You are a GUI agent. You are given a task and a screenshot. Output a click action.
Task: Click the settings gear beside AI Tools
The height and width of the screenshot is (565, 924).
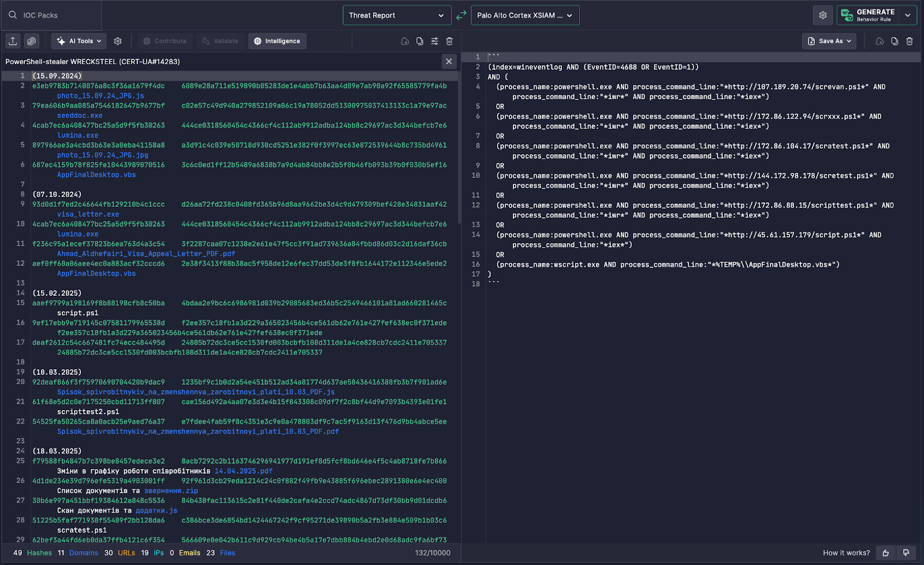click(x=118, y=41)
